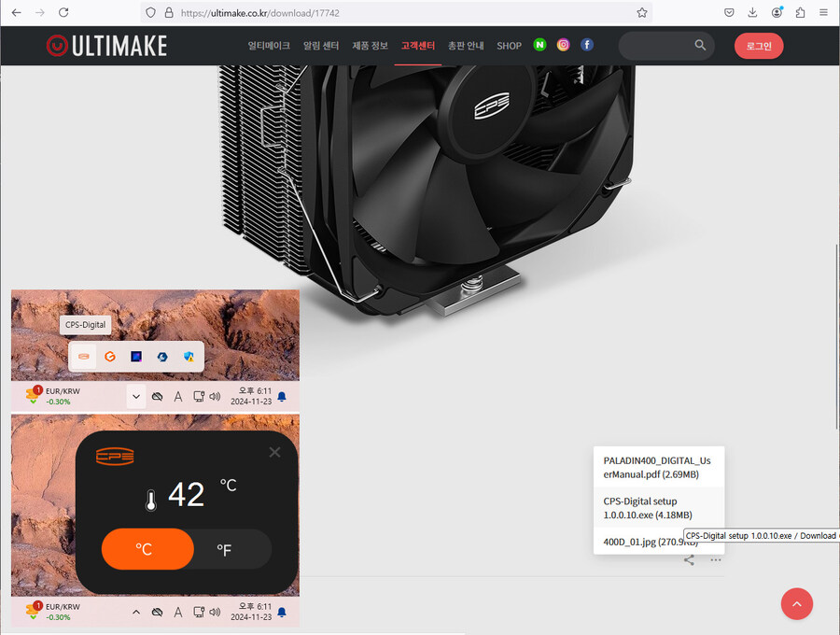Click the 로그인 button
This screenshot has width=840, height=635.
pos(758,46)
